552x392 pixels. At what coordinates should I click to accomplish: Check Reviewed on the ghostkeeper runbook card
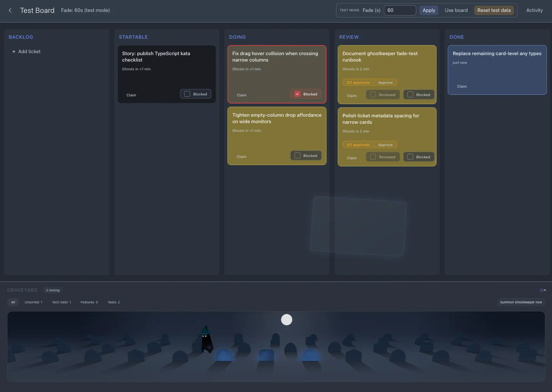point(372,94)
